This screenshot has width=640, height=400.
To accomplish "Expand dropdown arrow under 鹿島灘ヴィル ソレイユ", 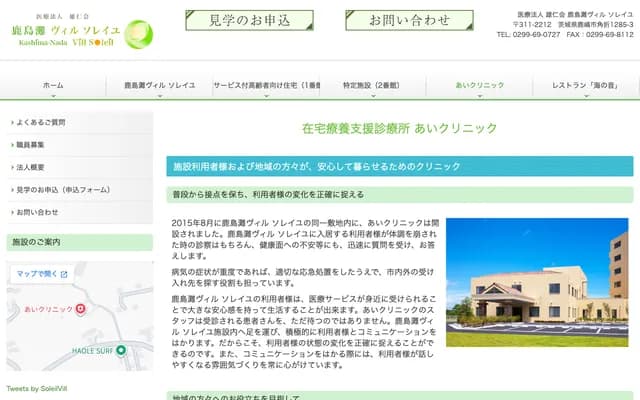I will [x=160, y=96].
